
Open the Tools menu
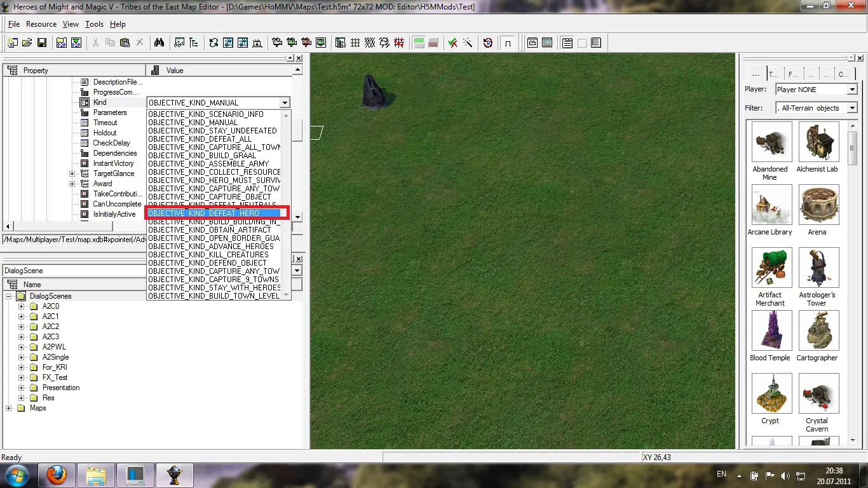(94, 24)
